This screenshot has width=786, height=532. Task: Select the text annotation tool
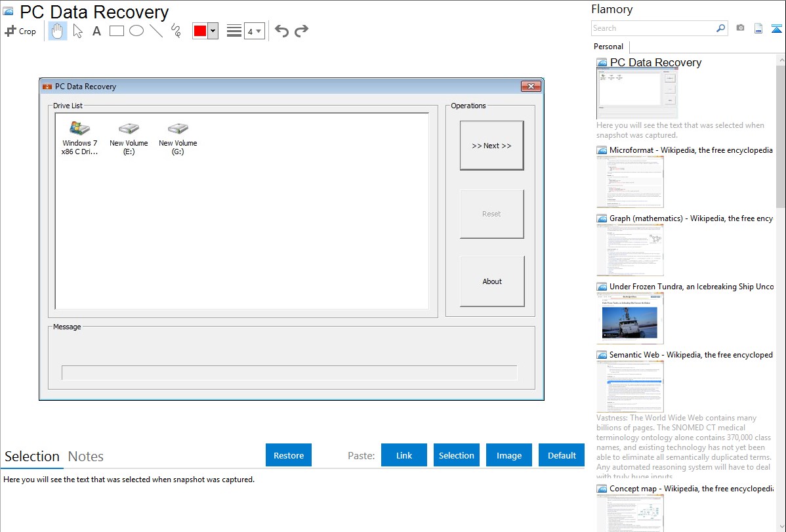click(x=96, y=31)
